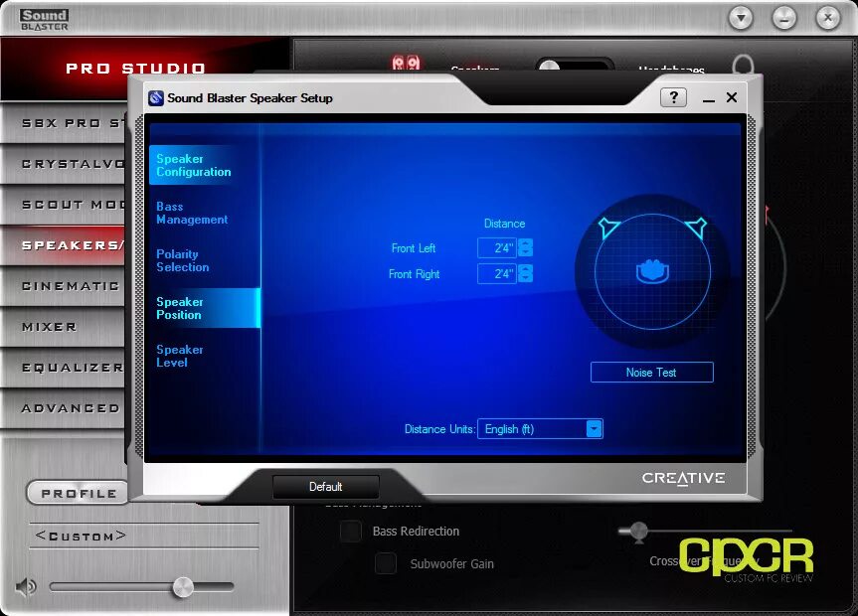The height and width of the screenshot is (616, 858).
Task: Click the headphones icon in main window
Action: click(743, 64)
